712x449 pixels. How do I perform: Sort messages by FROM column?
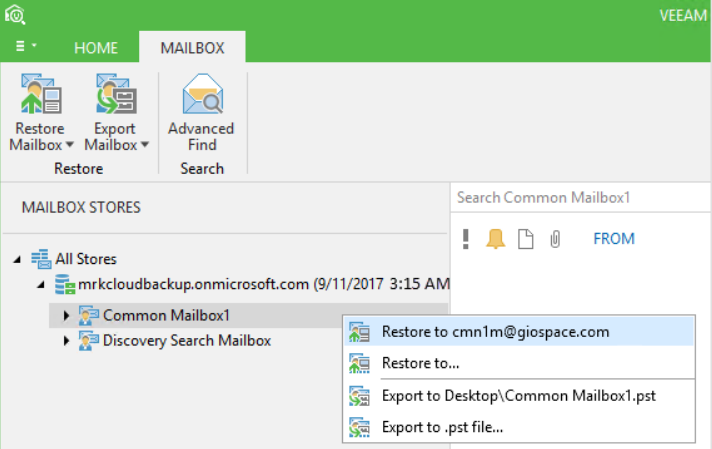tap(614, 239)
